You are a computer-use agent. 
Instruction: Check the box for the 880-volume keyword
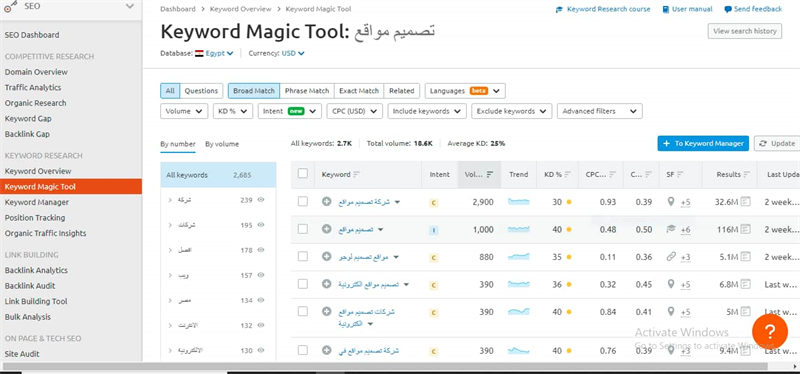pos(303,257)
